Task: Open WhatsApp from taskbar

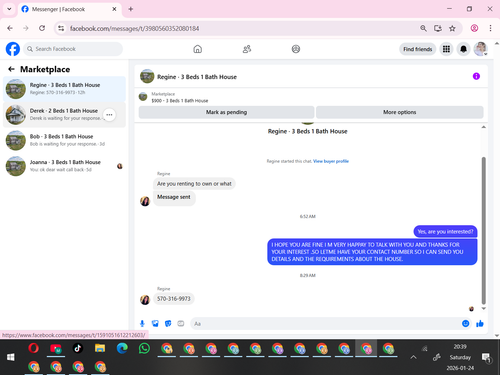Action: coord(144,349)
